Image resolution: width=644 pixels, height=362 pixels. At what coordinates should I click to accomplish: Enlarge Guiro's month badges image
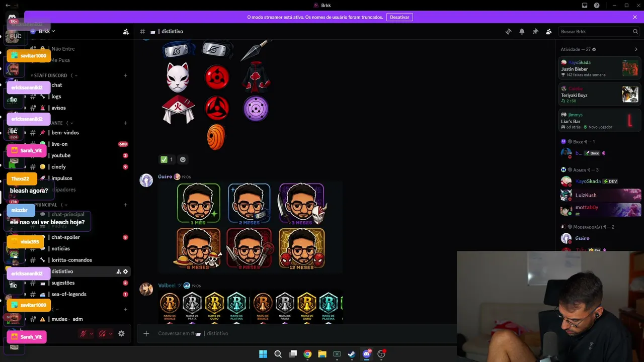tap(251, 227)
